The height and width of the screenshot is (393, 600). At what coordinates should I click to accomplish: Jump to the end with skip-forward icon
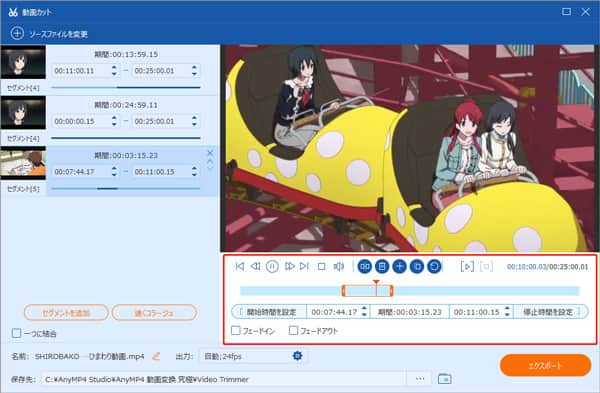click(x=305, y=266)
